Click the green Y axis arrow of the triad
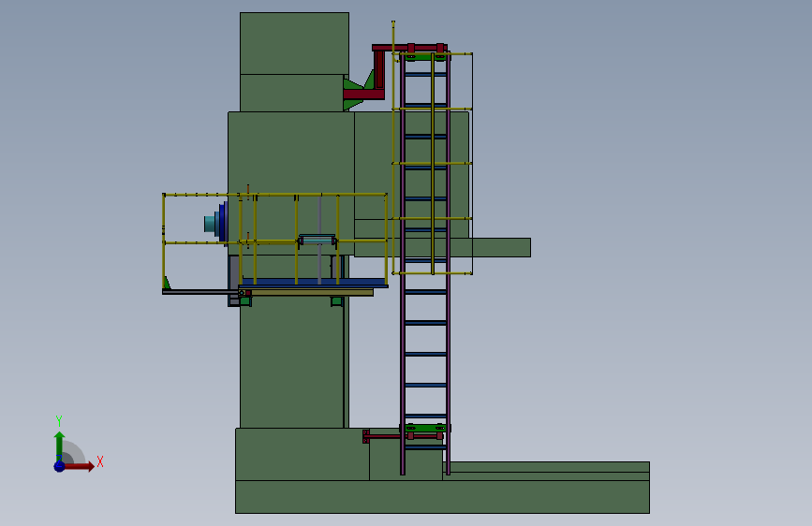 point(60,446)
